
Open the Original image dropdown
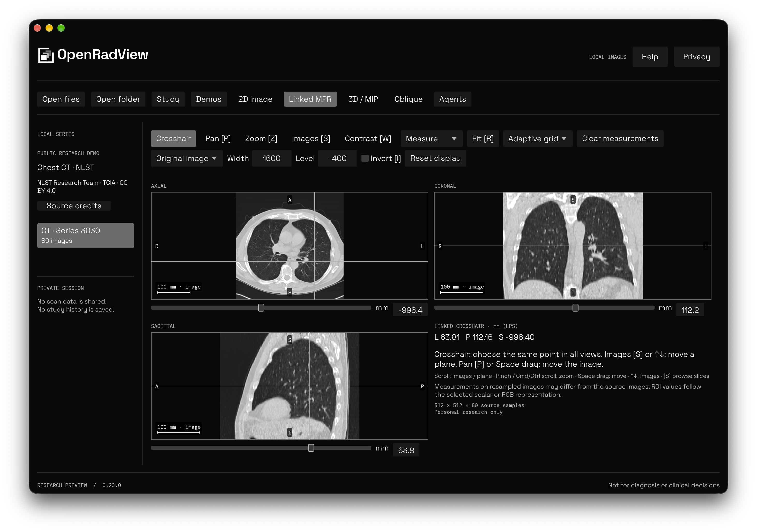(x=187, y=158)
